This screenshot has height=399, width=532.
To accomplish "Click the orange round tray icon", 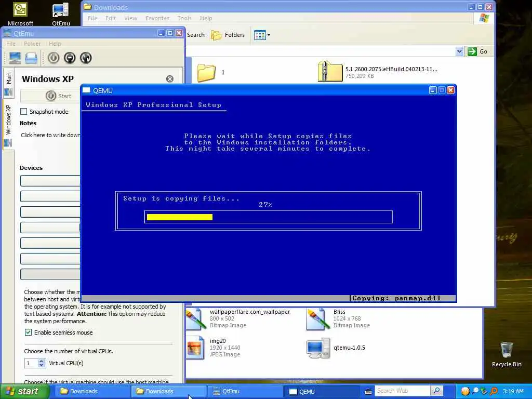I will tap(465, 391).
